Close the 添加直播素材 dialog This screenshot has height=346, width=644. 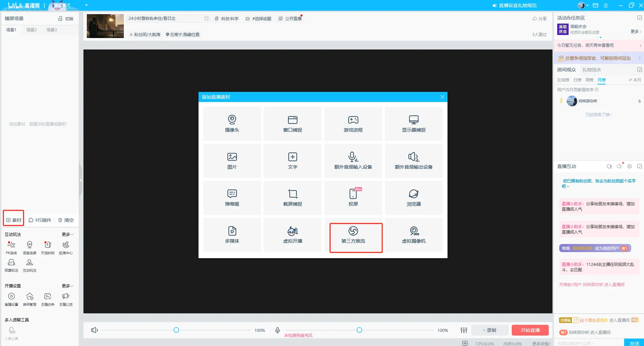tap(442, 97)
